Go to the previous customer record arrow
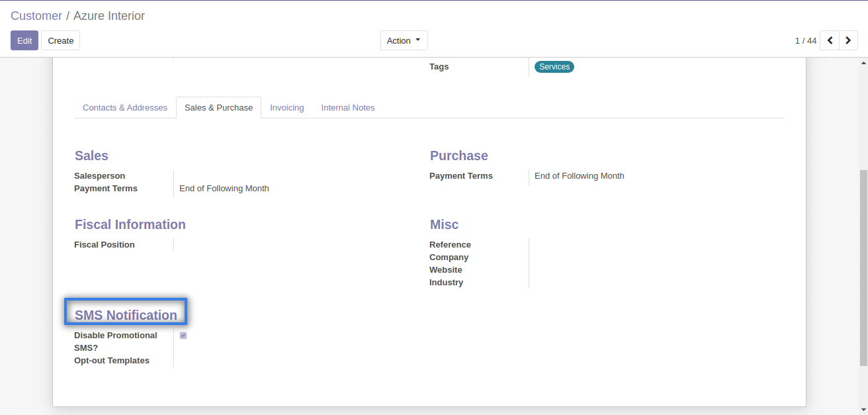 pyautogui.click(x=830, y=40)
